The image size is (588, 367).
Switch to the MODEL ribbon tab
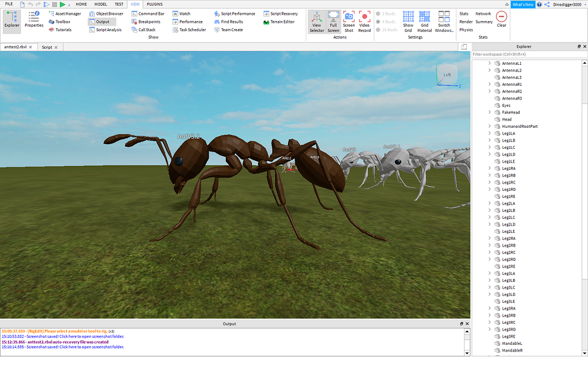click(101, 3)
